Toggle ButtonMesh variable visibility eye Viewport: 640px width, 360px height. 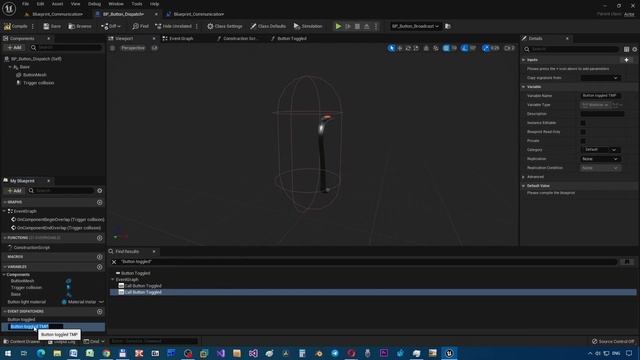(x=69, y=281)
